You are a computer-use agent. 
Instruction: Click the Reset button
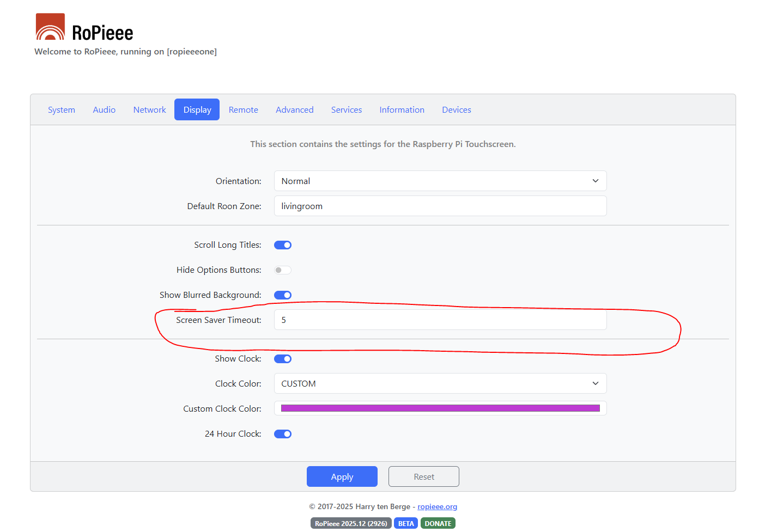(423, 476)
